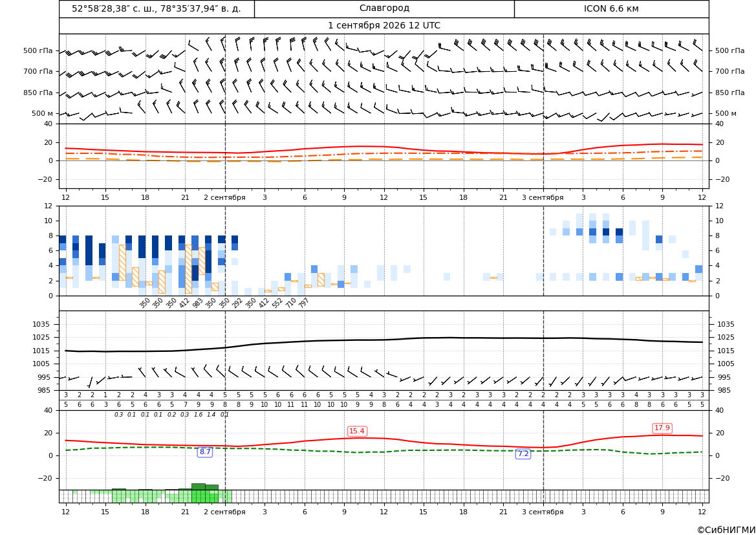Click the 850 гПа right axis label

pos(729,93)
